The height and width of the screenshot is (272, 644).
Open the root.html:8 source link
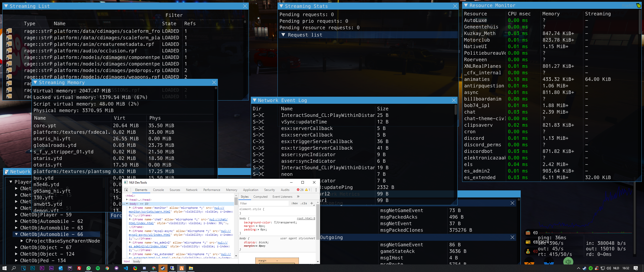click(x=306, y=218)
